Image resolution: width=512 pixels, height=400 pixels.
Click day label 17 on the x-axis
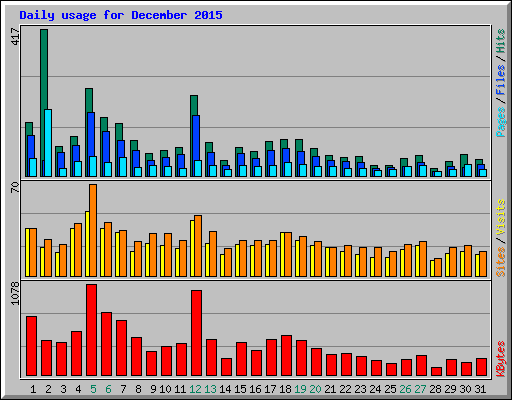270,389
